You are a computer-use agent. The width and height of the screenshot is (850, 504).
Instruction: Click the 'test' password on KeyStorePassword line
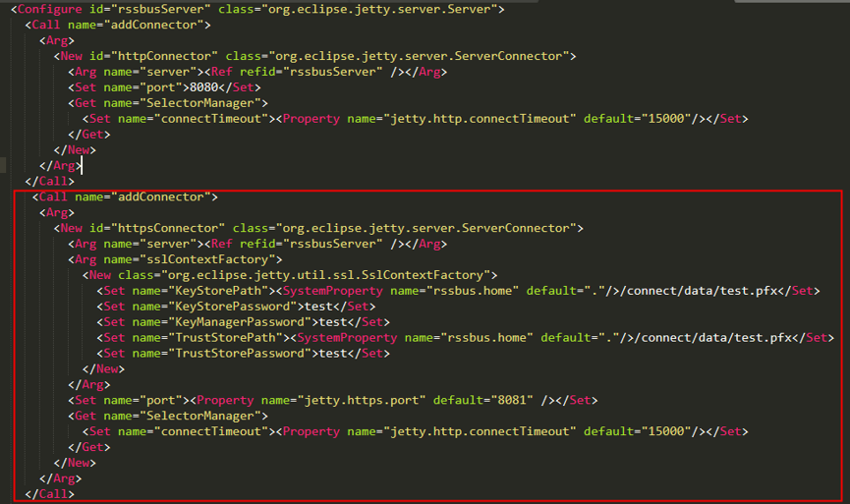coord(318,307)
